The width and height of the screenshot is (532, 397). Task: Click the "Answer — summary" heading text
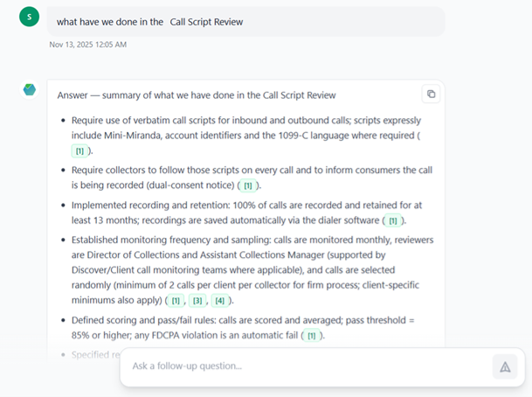pyautogui.click(x=197, y=95)
